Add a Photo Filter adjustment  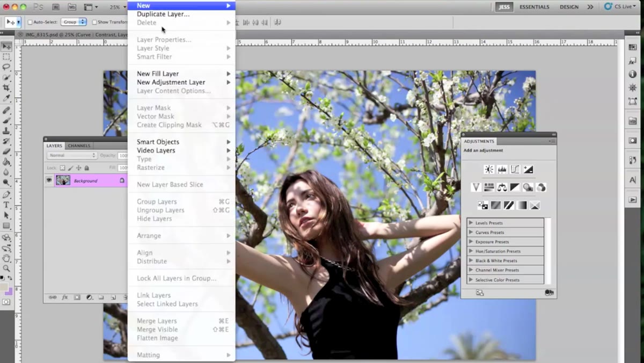[x=528, y=187]
